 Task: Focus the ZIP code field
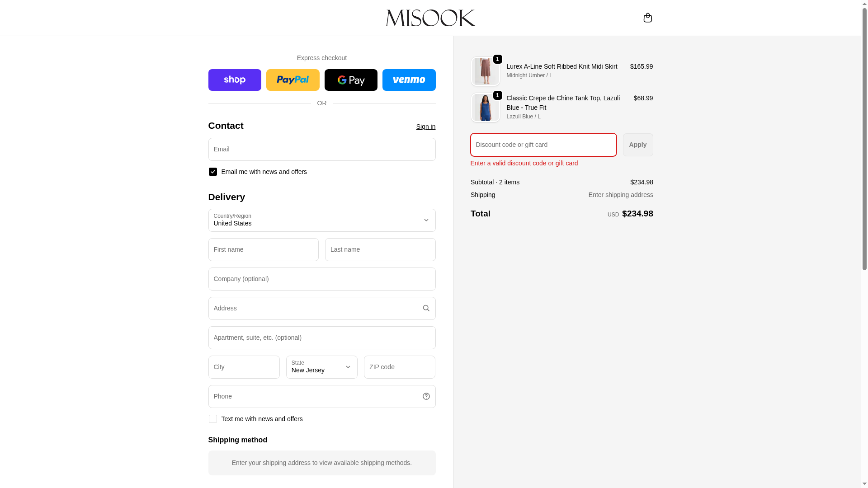pyautogui.click(x=399, y=367)
